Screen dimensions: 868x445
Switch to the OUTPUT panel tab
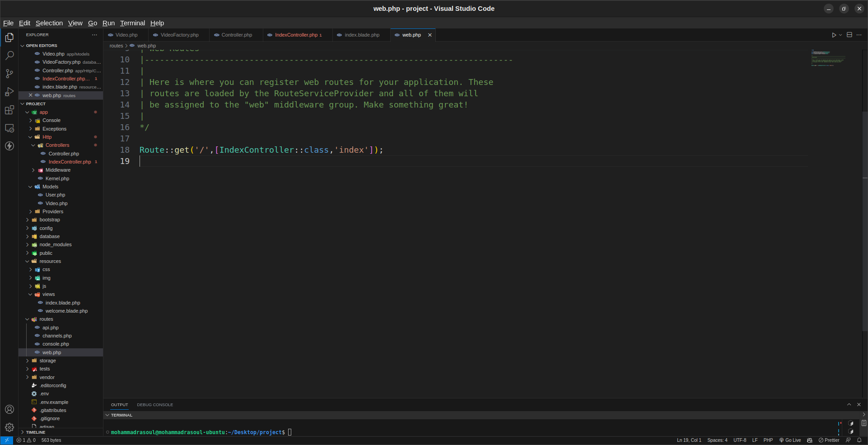pyautogui.click(x=120, y=405)
